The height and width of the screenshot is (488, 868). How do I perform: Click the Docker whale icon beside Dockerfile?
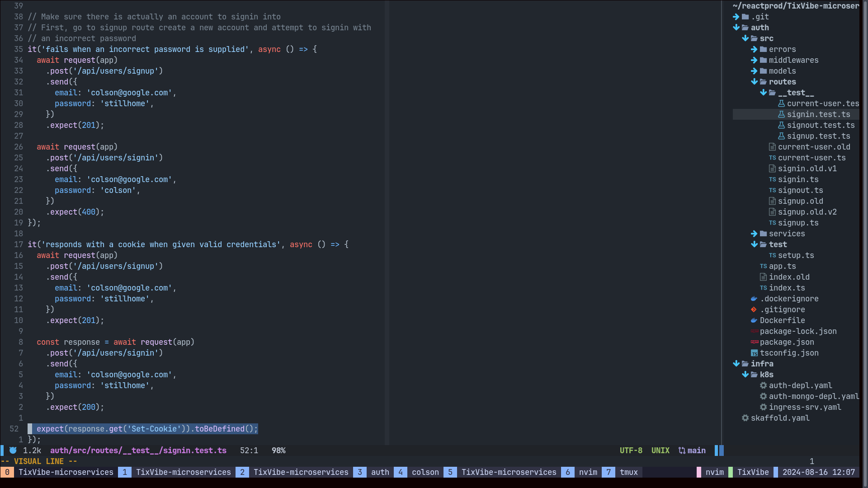click(x=754, y=320)
